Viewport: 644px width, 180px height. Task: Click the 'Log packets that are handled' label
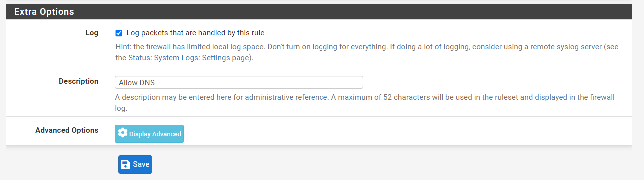pos(195,33)
